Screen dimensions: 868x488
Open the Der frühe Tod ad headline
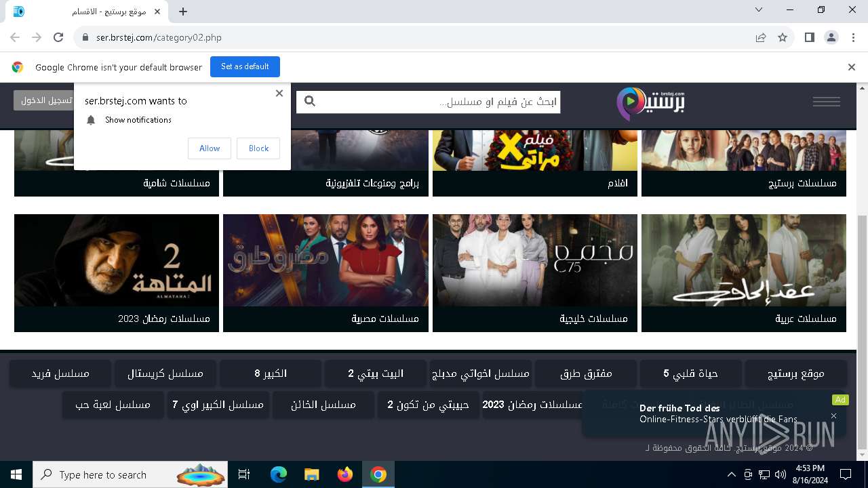point(679,408)
